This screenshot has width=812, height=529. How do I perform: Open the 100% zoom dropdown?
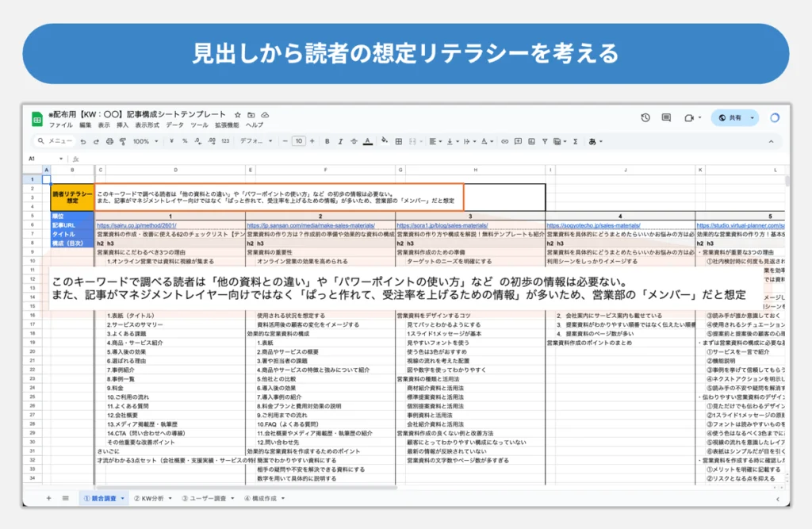click(144, 141)
